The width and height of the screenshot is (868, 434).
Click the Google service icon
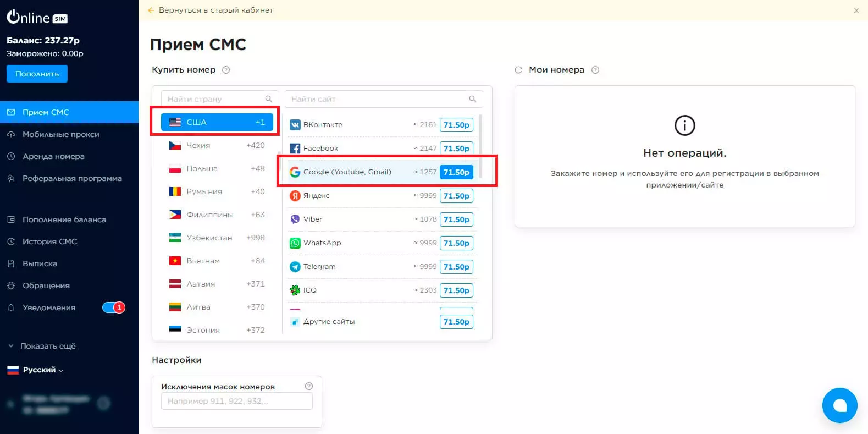(295, 172)
